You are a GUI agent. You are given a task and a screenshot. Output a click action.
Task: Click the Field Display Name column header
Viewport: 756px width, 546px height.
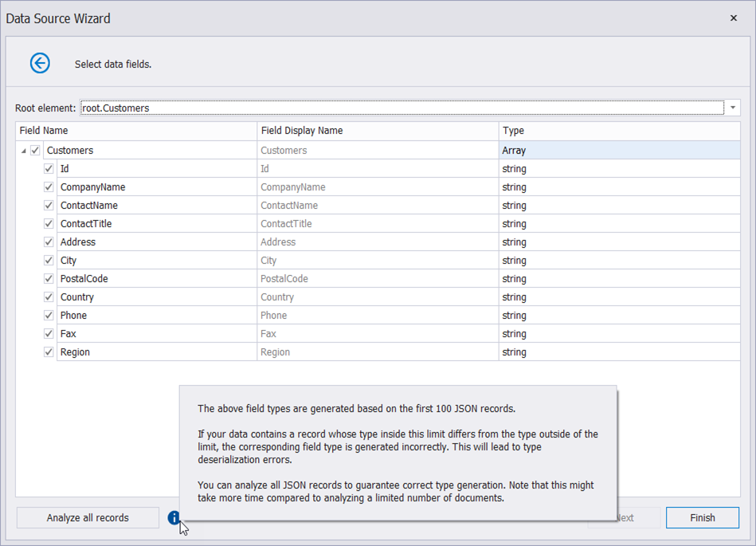(x=378, y=131)
